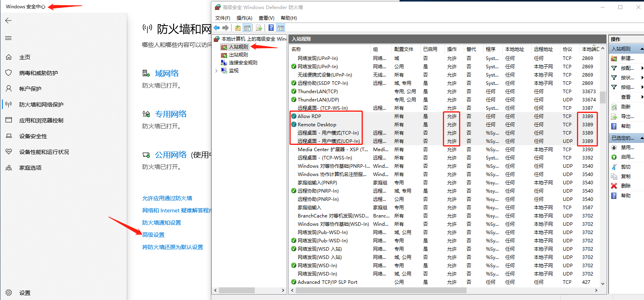Select 连接安全规则 in the console tree
The height and width of the screenshot is (300, 644).
(x=243, y=63)
